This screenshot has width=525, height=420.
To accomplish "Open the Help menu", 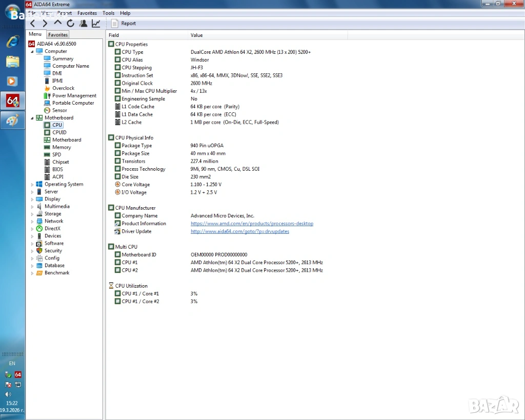I will tap(125, 13).
